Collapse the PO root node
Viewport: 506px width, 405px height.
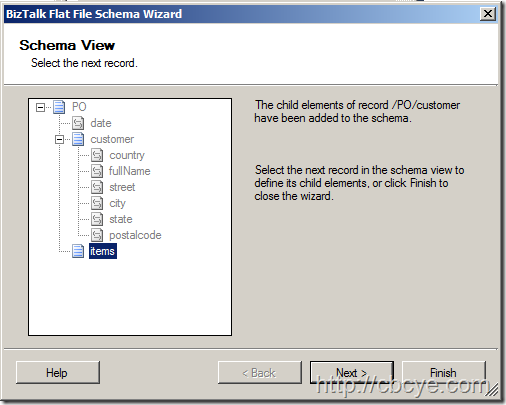[x=40, y=107]
